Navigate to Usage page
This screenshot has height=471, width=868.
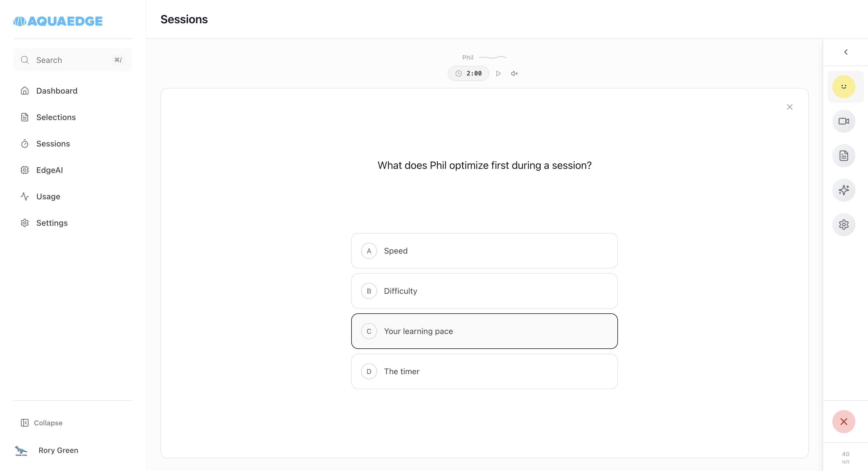[x=48, y=197]
